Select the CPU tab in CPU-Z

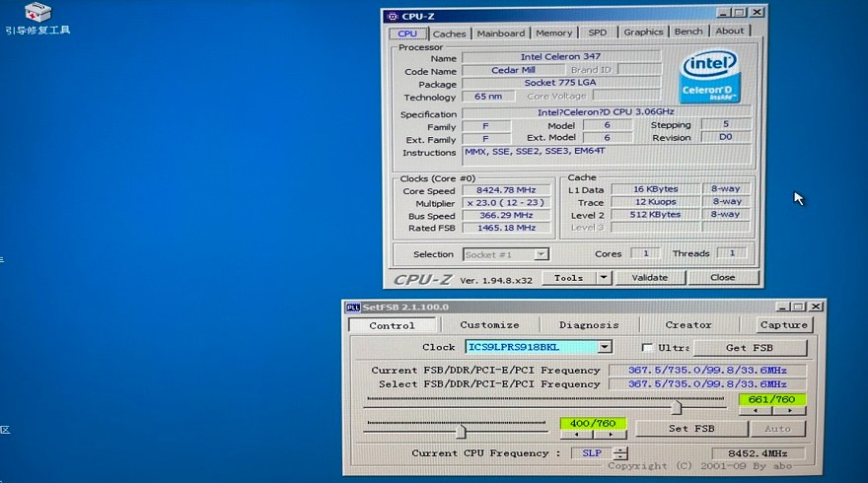(407, 34)
